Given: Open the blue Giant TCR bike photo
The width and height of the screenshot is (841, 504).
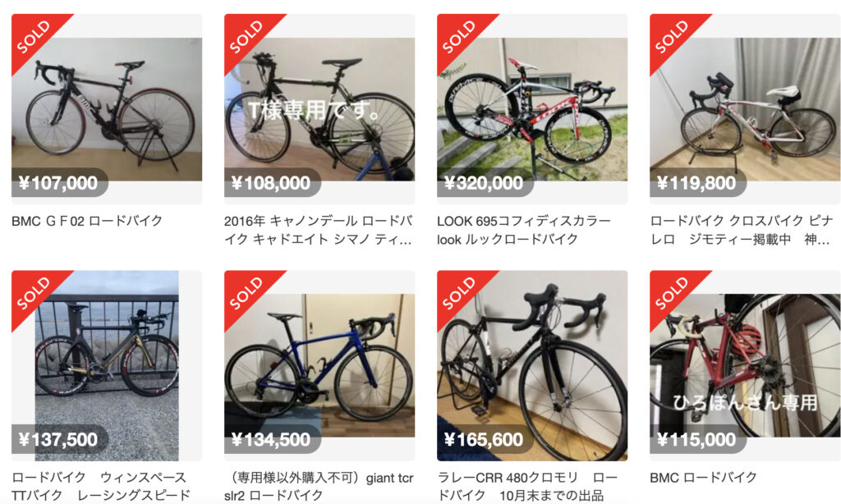Looking at the screenshot, I should point(319,365).
